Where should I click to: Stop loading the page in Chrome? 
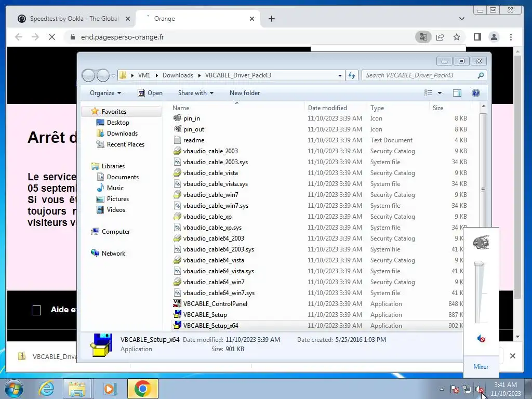click(x=52, y=37)
